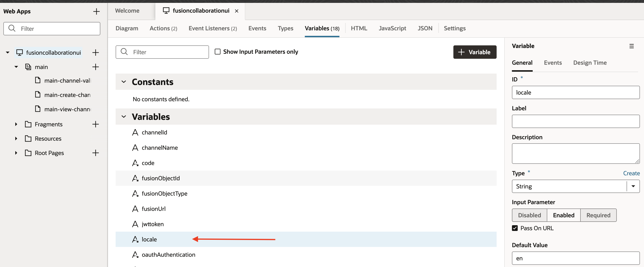Image resolution: width=644 pixels, height=267 pixels.
Task: Click the page icon of main-create-chan
Action: [38, 95]
